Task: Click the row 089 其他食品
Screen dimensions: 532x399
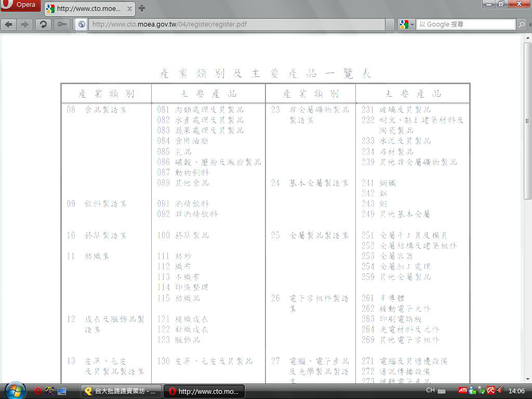Action: 182,183
